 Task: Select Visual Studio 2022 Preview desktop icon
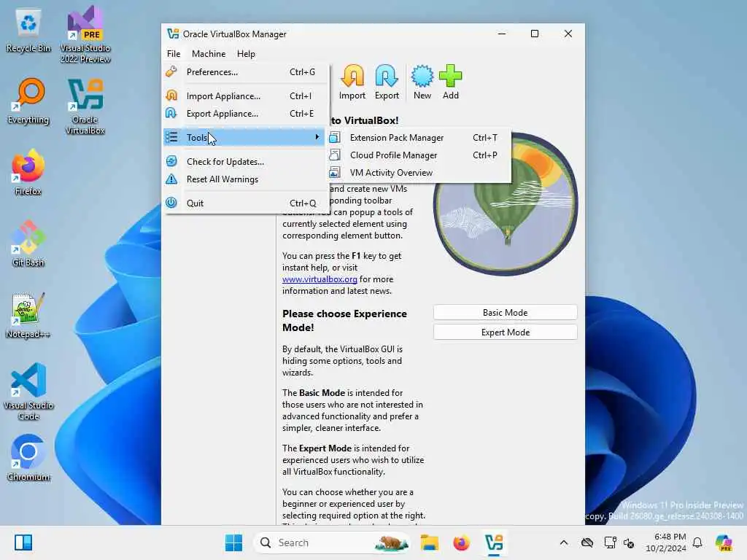coord(85,34)
